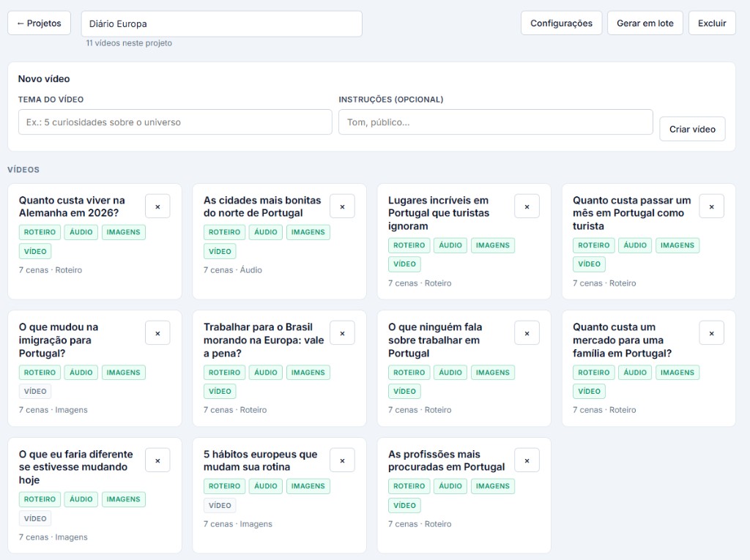Click VÍDEO tag on 'cidades mais bonitas' card
This screenshot has height=560, width=750.
220,251
